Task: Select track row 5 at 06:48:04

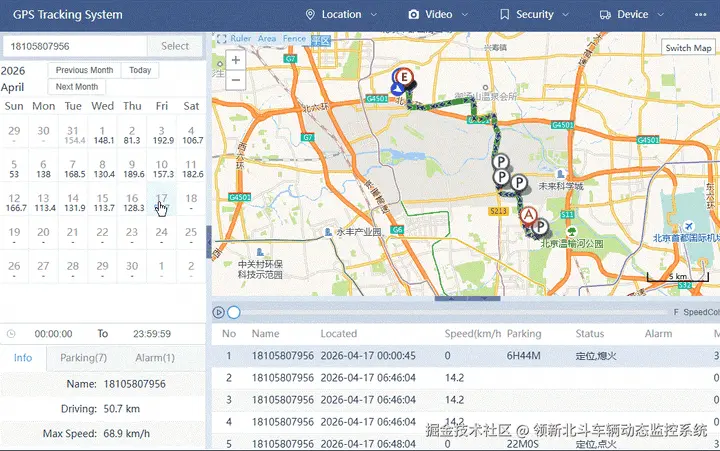Action: [x=466, y=444]
